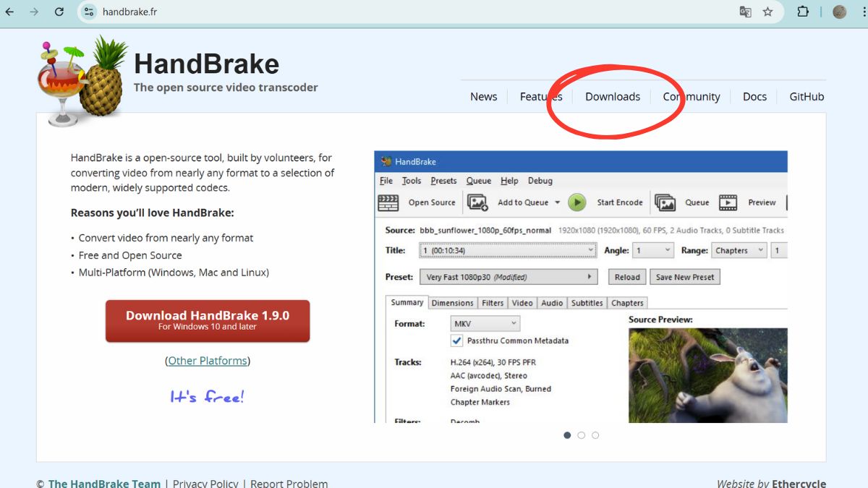868x488 pixels.
Task: Click the Add to Queue picture icon
Action: [x=477, y=202]
